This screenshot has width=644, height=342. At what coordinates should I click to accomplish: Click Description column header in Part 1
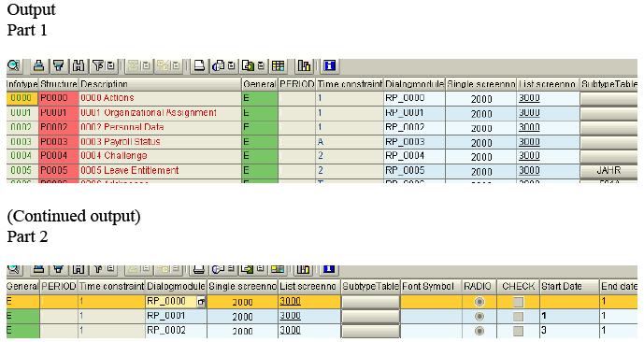pos(160,84)
